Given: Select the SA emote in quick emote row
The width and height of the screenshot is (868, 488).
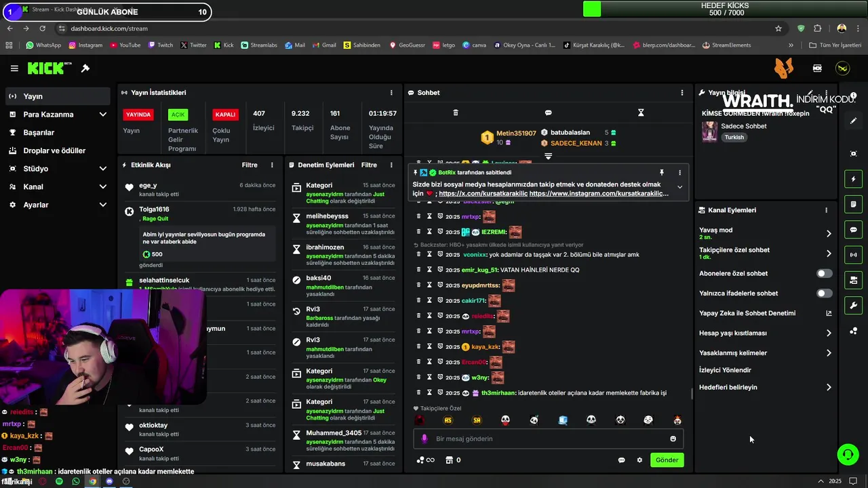Looking at the screenshot, I should 477,420.
